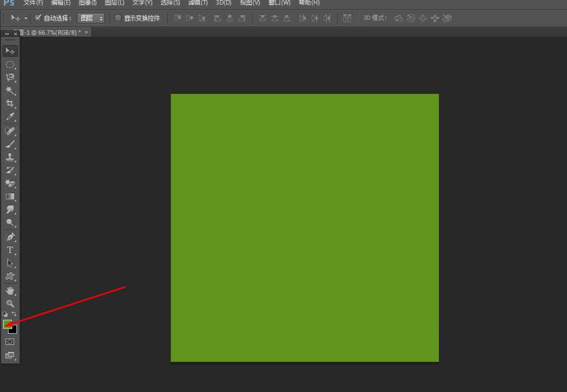Select the Horizontal Type tool
This screenshot has width=567, height=392.
10,250
